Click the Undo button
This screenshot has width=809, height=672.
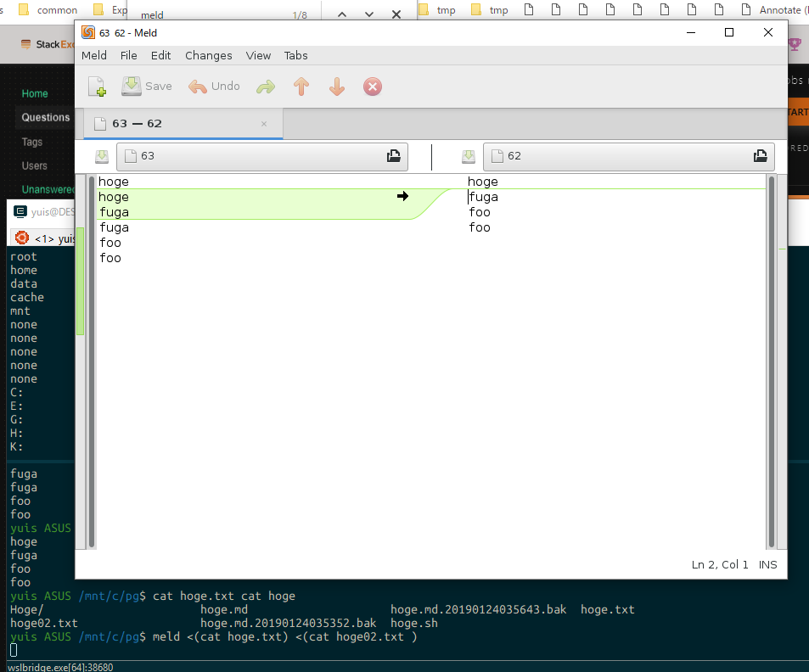tap(214, 87)
